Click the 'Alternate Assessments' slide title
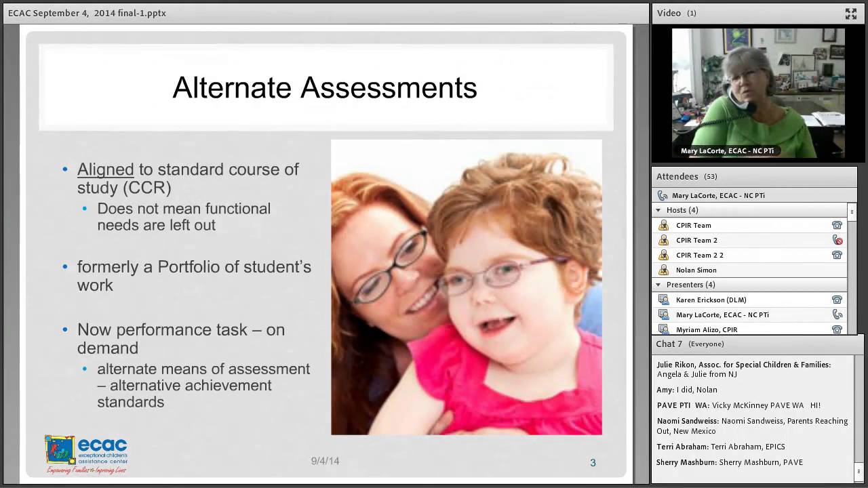868x488 pixels. (325, 87)
